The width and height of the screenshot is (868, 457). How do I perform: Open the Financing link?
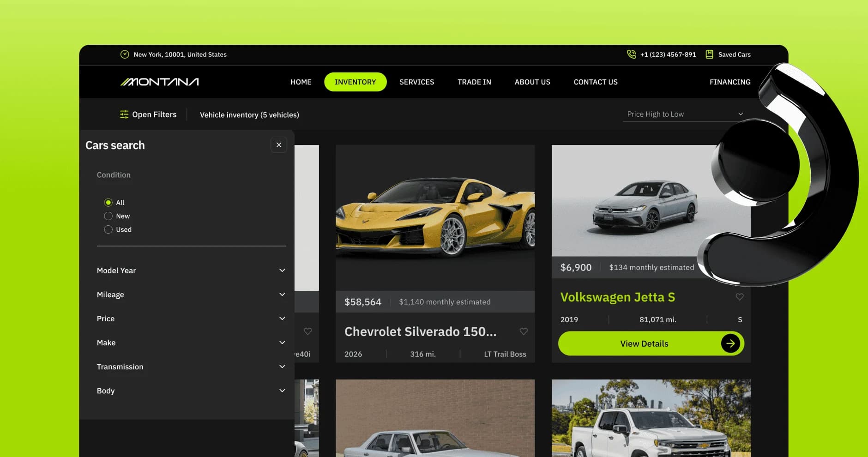coord(729,82)
